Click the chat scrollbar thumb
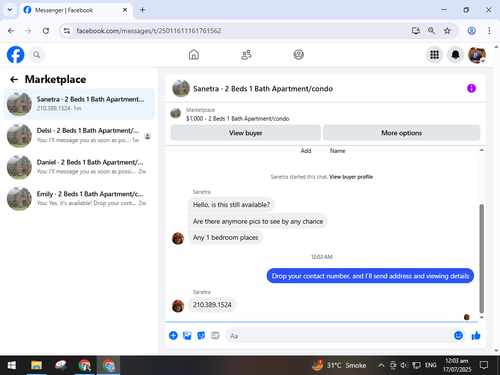This screenshot has height=375, width=500. [x=481, y=258]
